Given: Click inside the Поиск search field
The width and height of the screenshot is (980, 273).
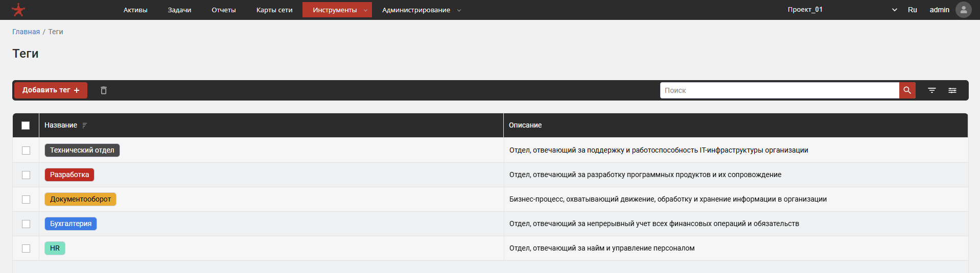Looking at the screenshot, I should click(779, 90).
